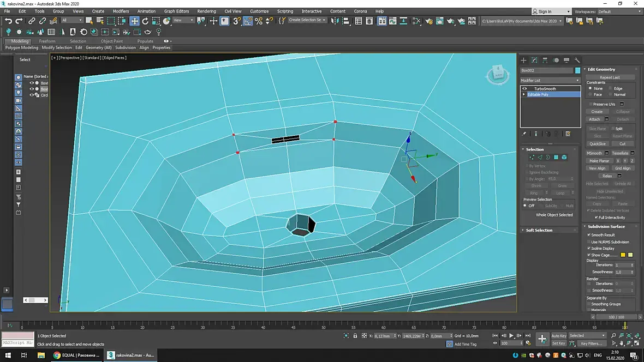The width and height of the screenshot is (644, 362).
Task: Open the Graph Editors menu
Action: (176, 11)
